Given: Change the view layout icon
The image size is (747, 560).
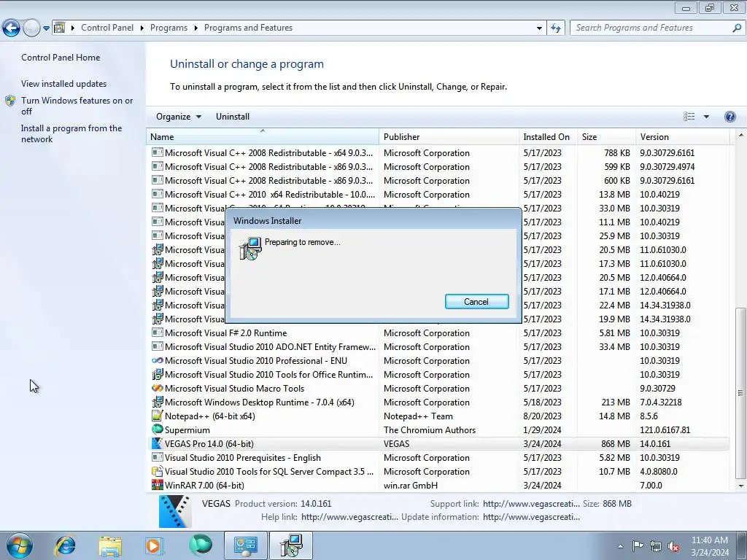Looking at the screenshot, I should pos(689,117).
